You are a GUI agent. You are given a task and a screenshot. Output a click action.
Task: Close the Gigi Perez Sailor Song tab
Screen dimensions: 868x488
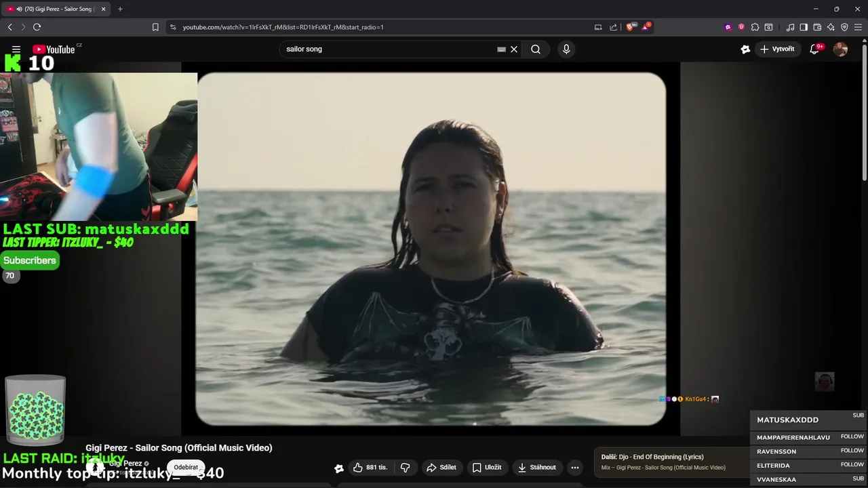pos(103,9)
